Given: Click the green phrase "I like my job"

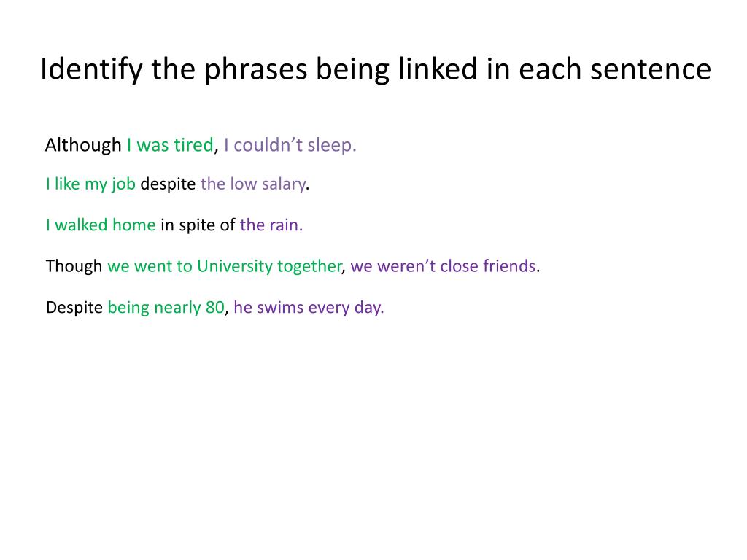Looking at the screenshot, I should tap(91, 184).
